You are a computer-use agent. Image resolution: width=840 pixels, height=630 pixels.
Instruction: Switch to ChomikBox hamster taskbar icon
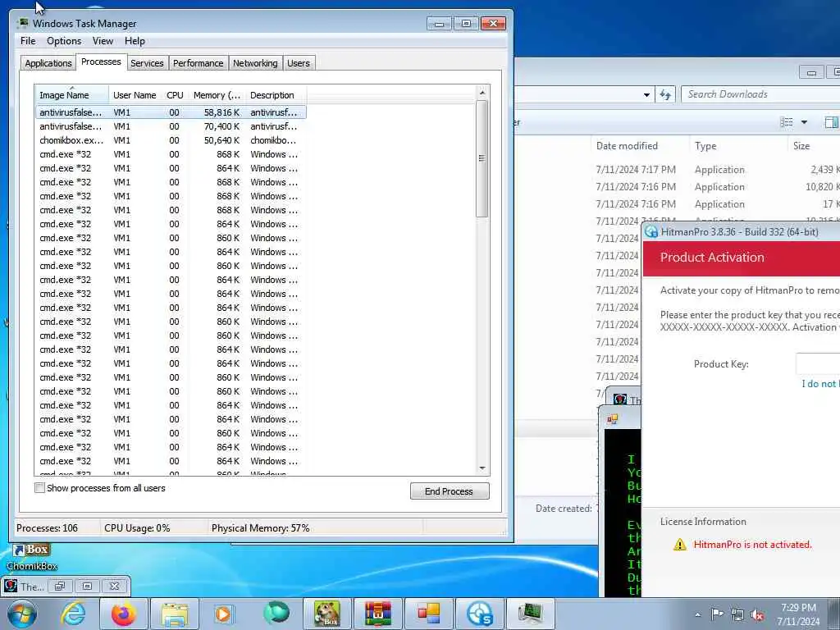(326, 614)
